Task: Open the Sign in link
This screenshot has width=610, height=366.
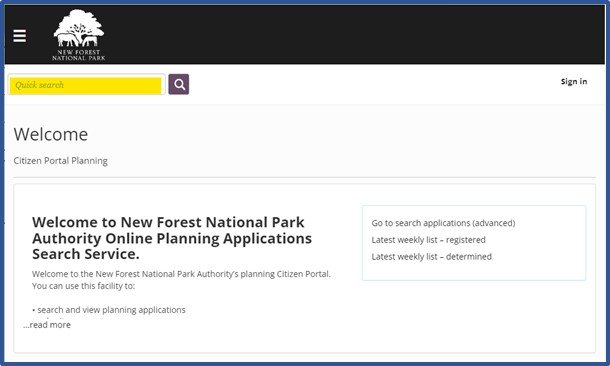Action: tap(574, 82)
